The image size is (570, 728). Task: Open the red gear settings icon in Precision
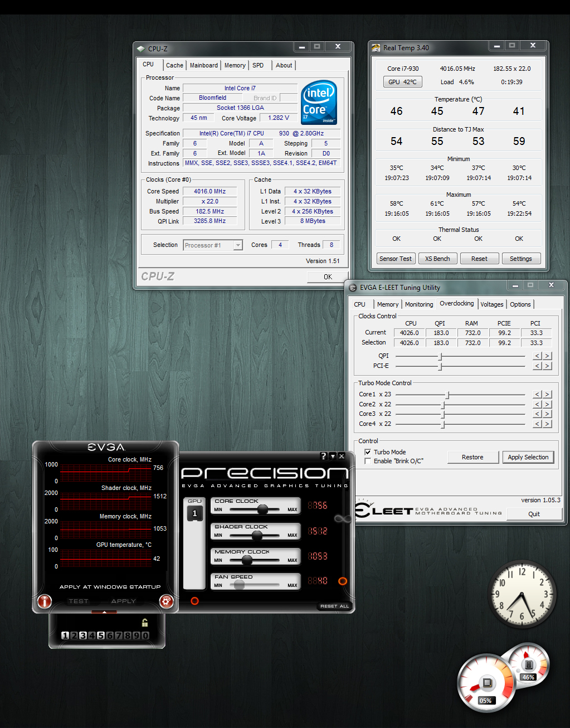[x=166, y=601]
